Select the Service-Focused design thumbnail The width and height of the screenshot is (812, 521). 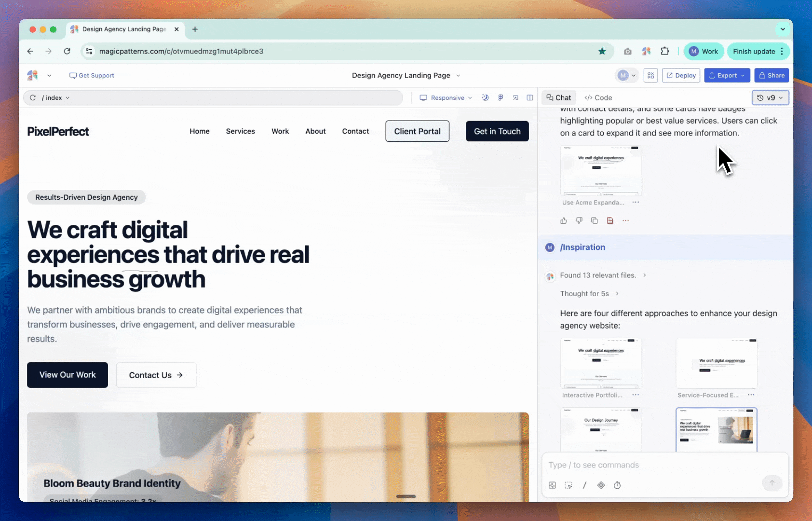[716, 364]
